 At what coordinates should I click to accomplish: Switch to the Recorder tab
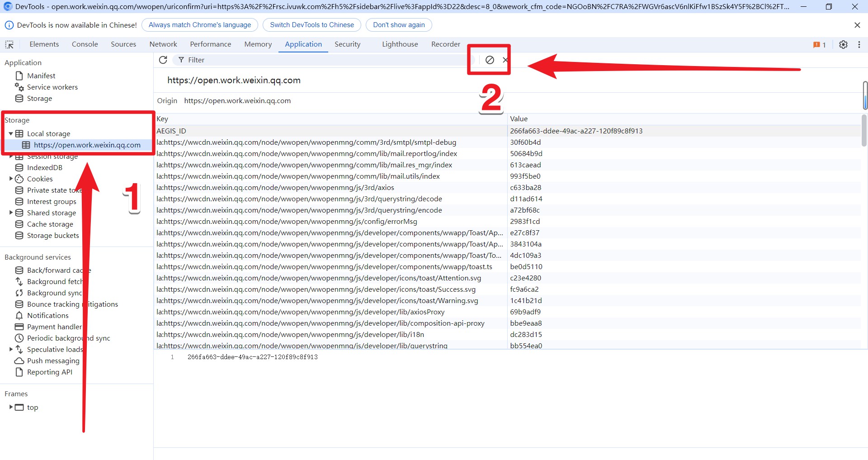446,44
